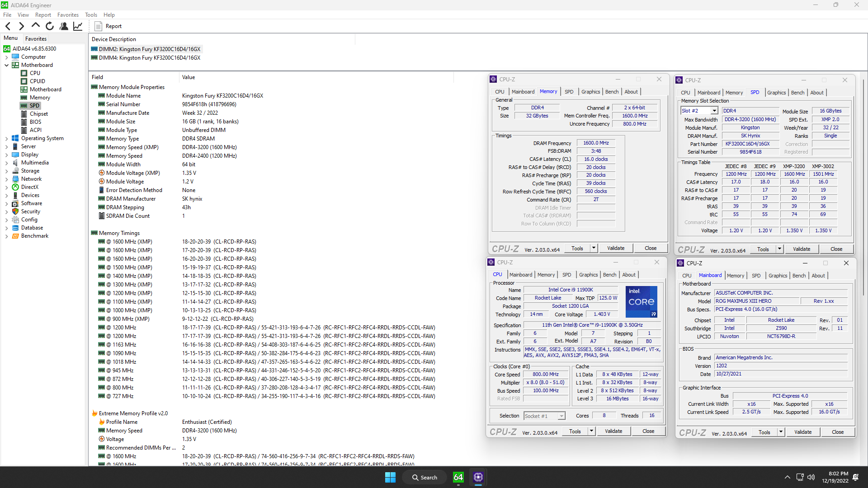Click Close button in CPU-Z CPU window
The image size is (868, 488).
coord(648,431)
